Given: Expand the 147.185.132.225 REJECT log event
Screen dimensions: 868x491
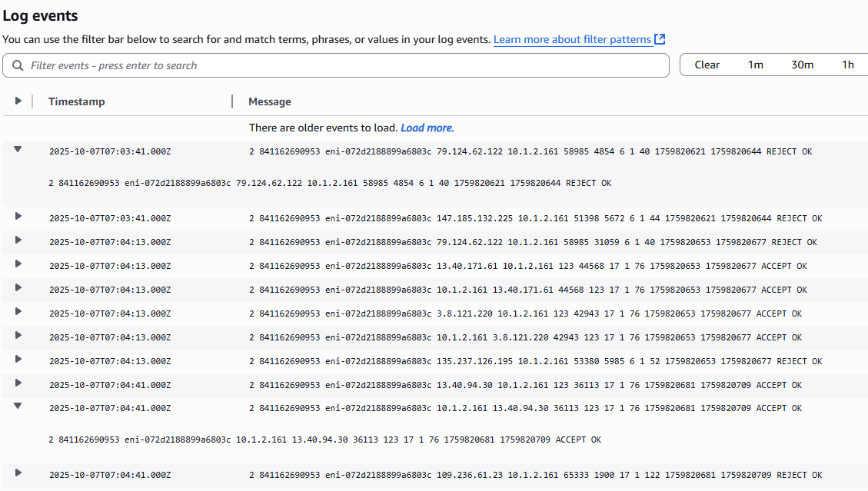Looking at the screenshot, I should (x=18, y=217).
